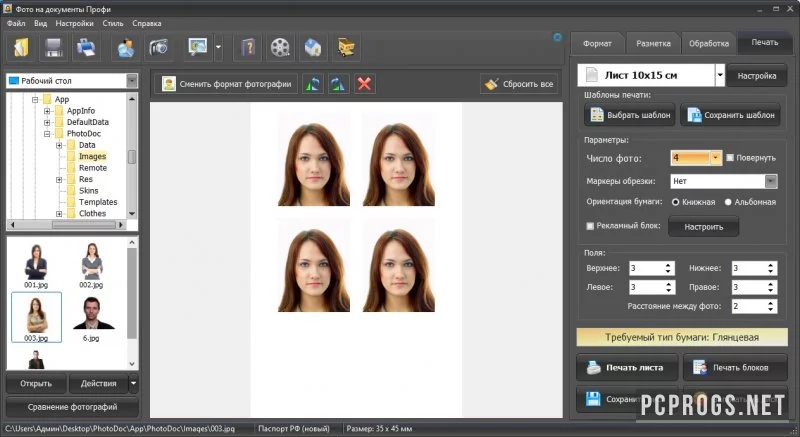Select Книжная orientation radio button
This screenshot has width=800, height=437.
point(676,202)
